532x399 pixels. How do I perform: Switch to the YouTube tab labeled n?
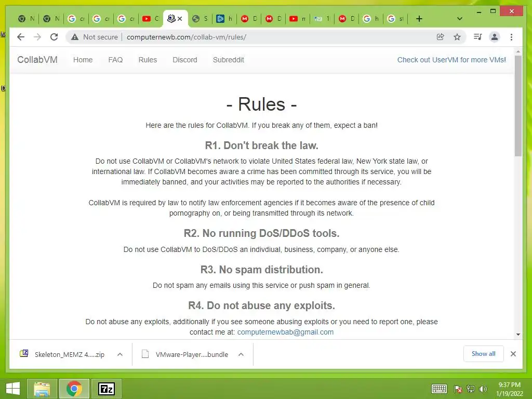(x=298, y=19)
